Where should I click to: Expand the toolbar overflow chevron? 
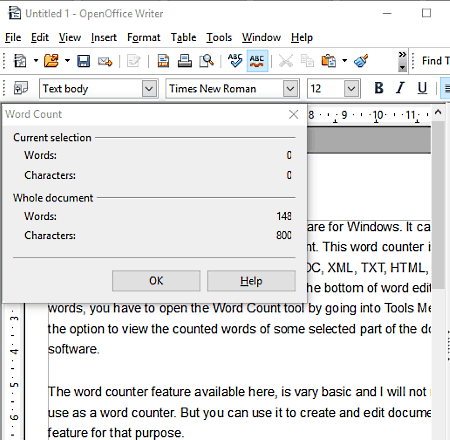click(x=402, y=61)
